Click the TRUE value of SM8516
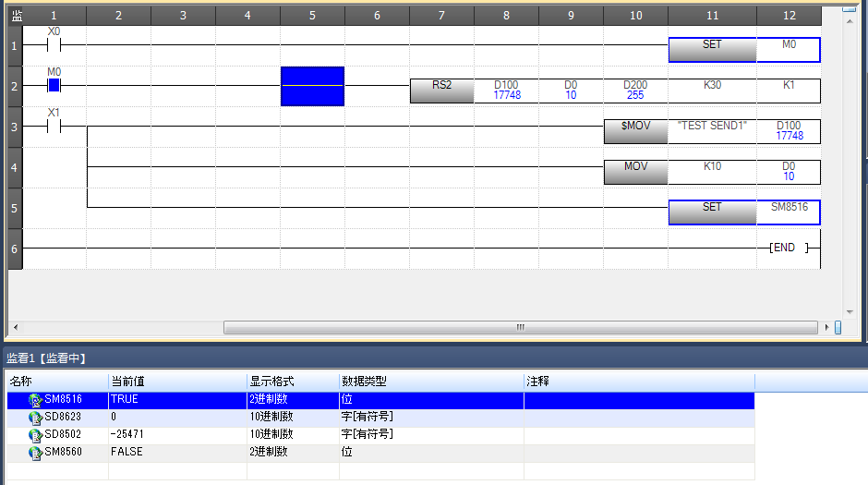The width and height of the screenshot is (868, 485). click(x=124, y=400)
